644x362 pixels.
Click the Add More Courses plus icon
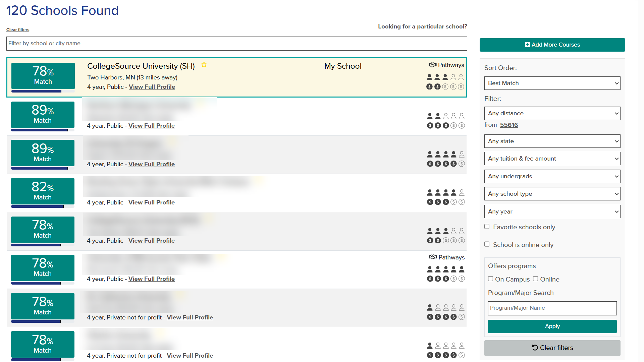coord(527,44)
